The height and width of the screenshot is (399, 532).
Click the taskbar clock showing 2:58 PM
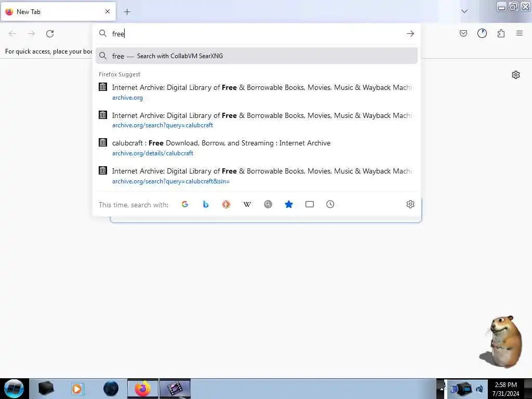pos(506,389)
